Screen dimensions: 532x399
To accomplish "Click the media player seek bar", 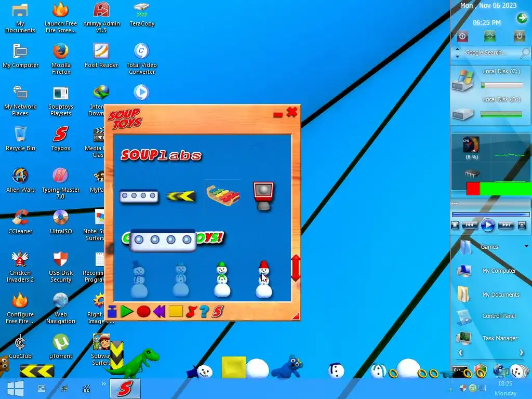I will [490, 214].
